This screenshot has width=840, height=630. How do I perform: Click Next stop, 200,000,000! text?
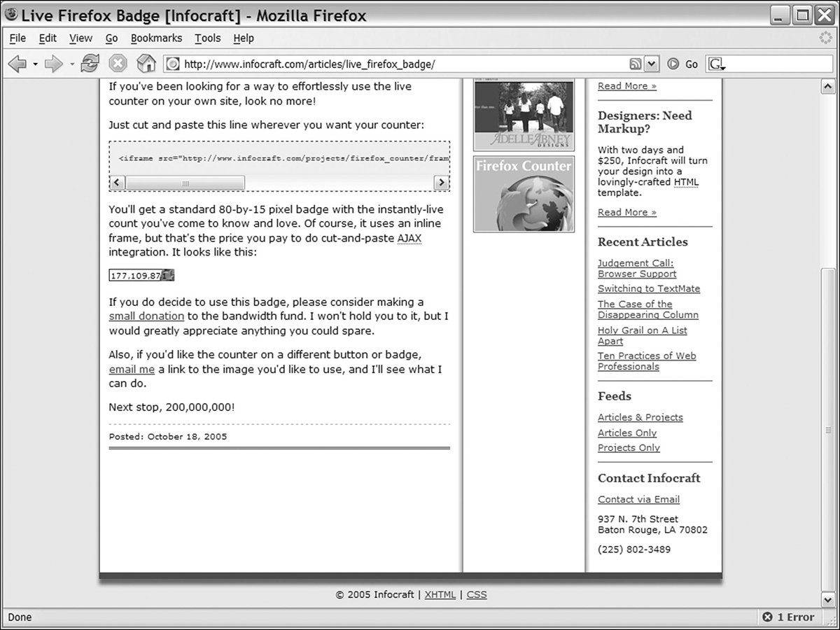click(x=171, y=407)
